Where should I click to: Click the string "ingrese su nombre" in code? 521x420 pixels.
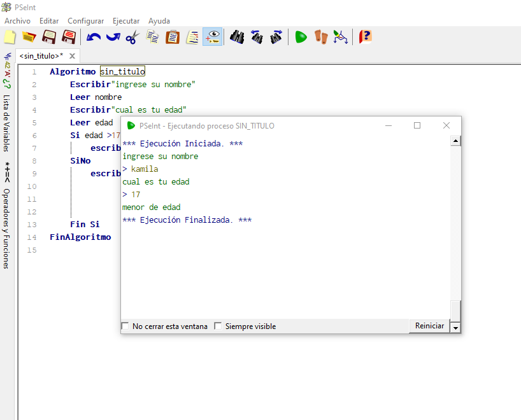point(153,85)
